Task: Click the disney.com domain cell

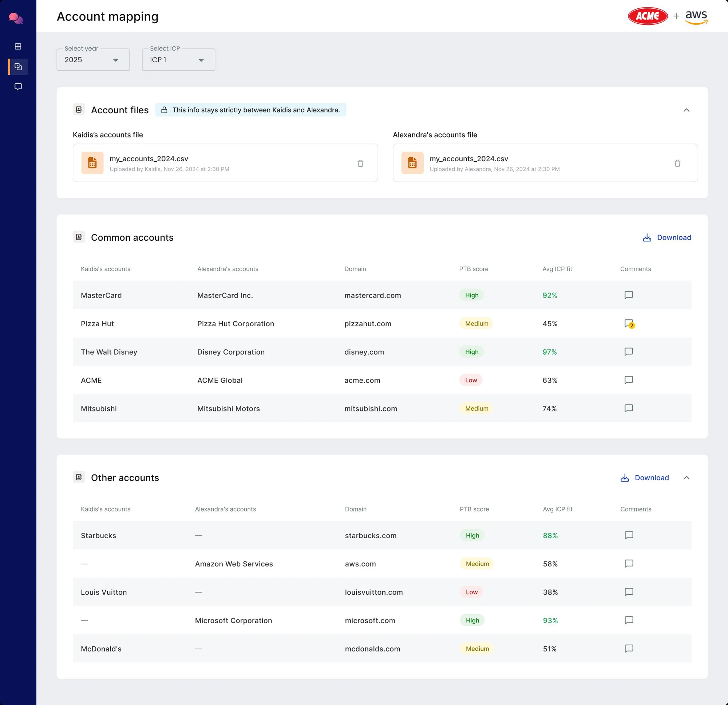Action: tap(364, 352)
